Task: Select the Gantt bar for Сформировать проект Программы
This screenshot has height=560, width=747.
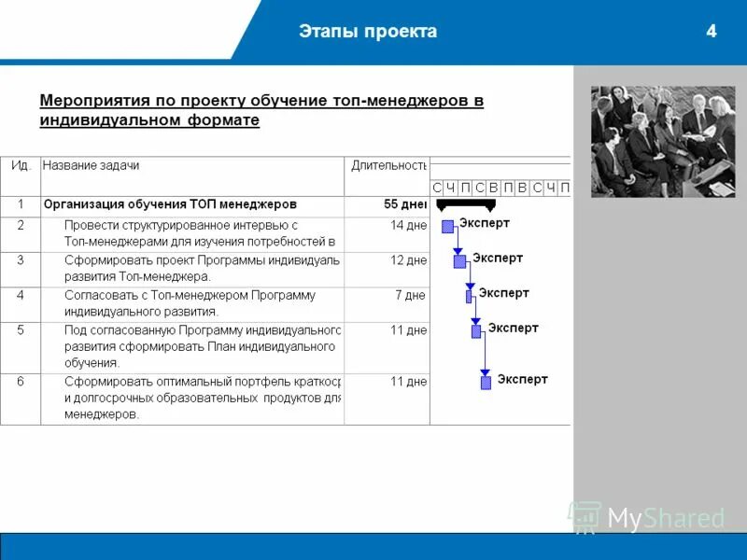Action: (x=458, y=262)
